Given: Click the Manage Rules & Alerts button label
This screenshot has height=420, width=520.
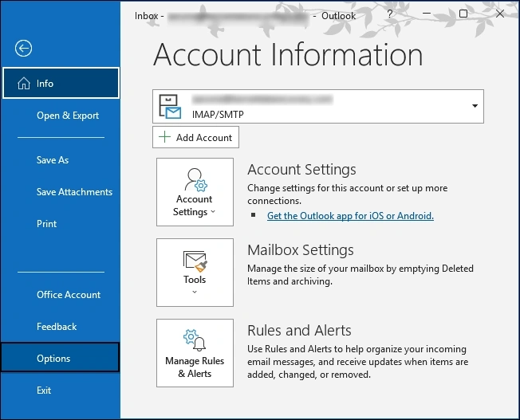Looking at the screenshot, I should (x=195, y=367).
